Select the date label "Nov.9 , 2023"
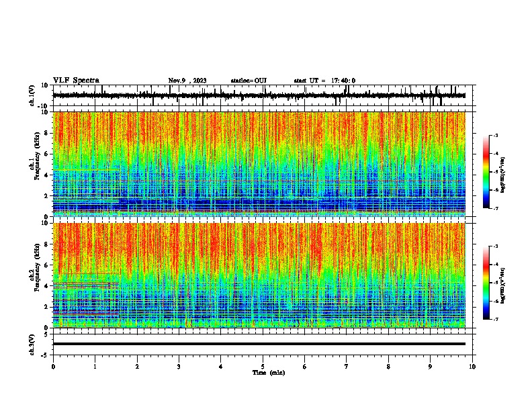Viewport: 532px width, 411px height. 187,81
